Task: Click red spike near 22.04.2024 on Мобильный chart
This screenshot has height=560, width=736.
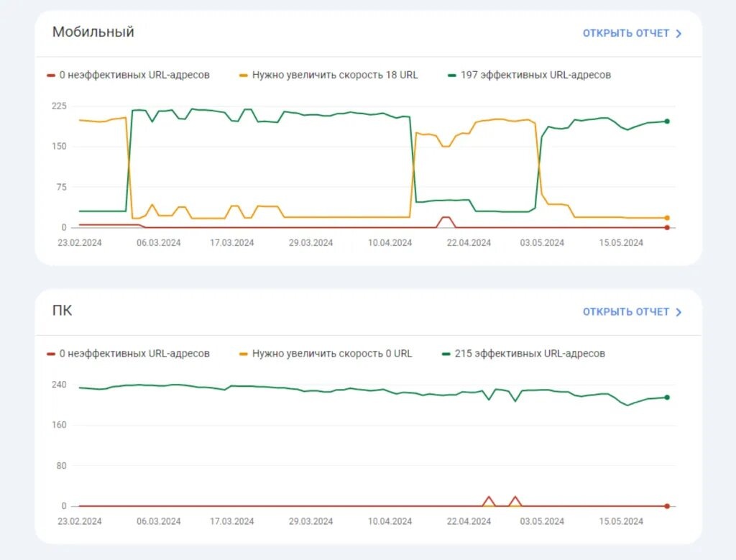Action: click(446, 221)
